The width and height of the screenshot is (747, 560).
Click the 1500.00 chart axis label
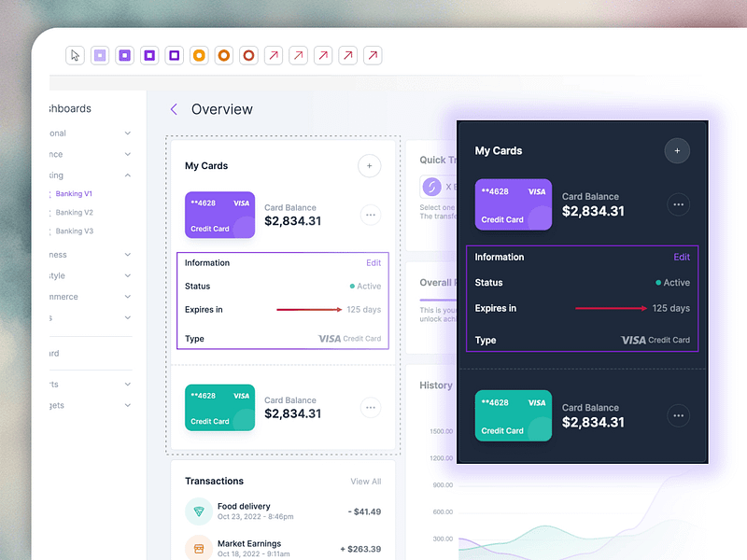pyautogui.click(x=441, y=431)
